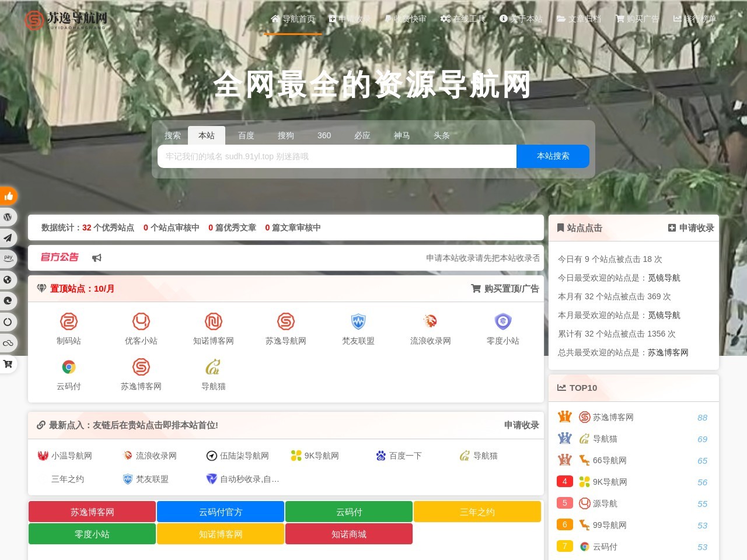Screen dimensions: 747x560
Task: Switch search tab to 百度
Action: coord(246,135)
